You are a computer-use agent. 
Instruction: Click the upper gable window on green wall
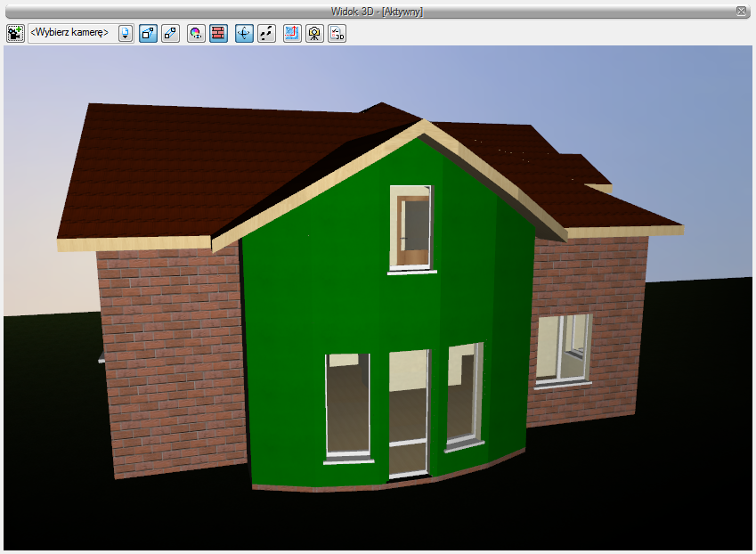(x=411, y=228)
